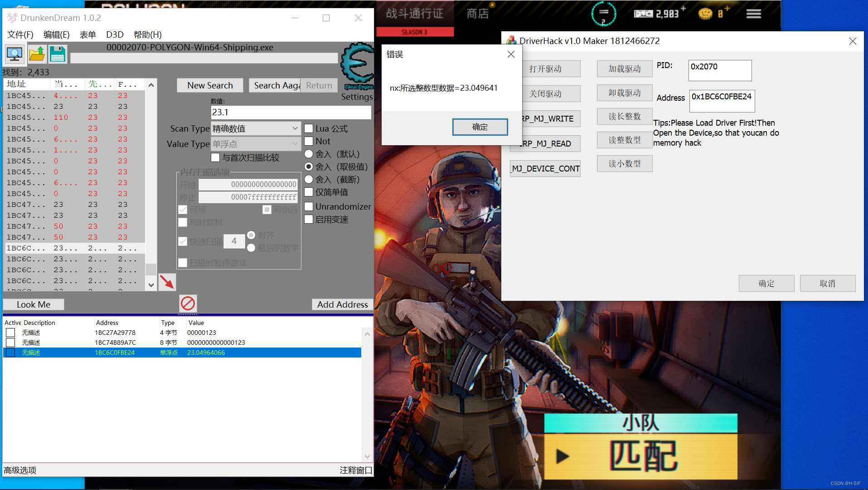Open the 编辑(E) menu

coord(57,34)
